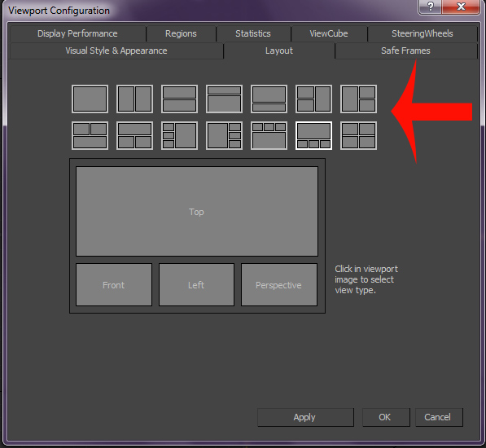Choose layout with two top viewports and one bottom

90,135
